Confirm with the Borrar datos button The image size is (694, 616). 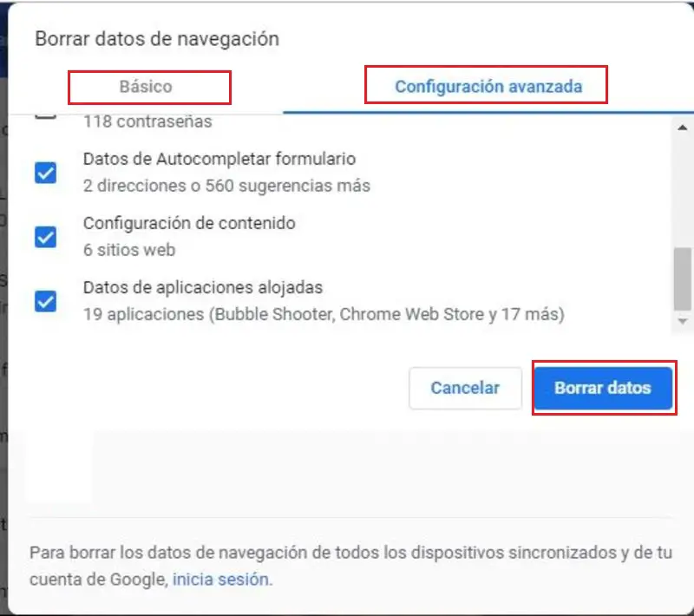pyautogui.click(x=603, y=388)
